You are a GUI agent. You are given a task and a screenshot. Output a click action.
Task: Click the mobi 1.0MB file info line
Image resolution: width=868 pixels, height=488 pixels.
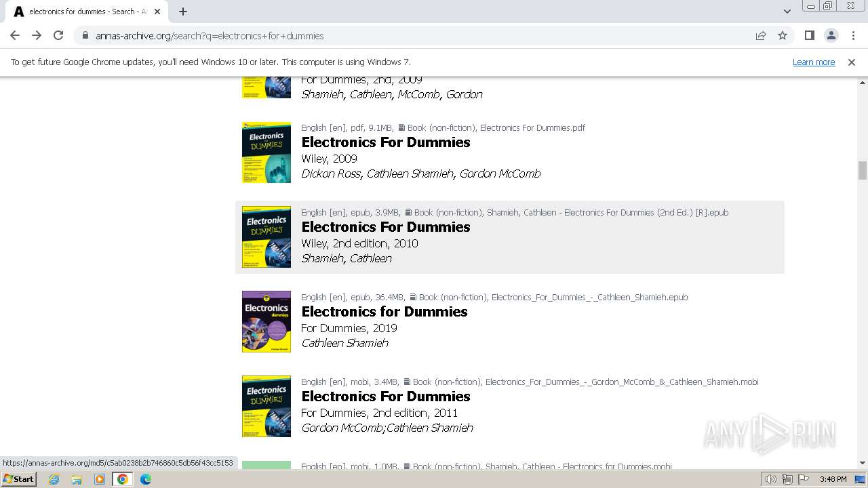tap(486, 466)
